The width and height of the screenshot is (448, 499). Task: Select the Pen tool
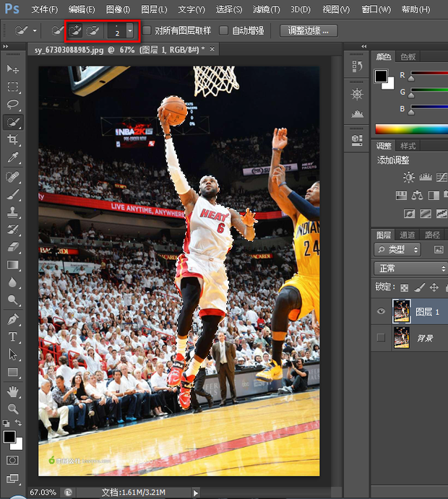13,319
